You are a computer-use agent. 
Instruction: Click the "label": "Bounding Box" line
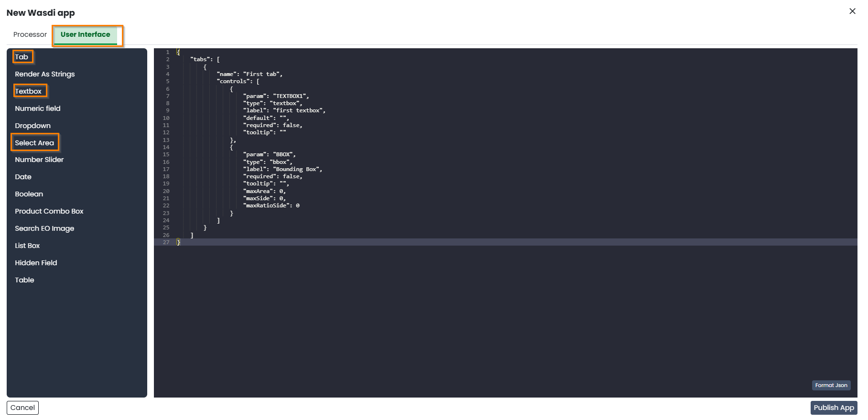click(282, 169)
